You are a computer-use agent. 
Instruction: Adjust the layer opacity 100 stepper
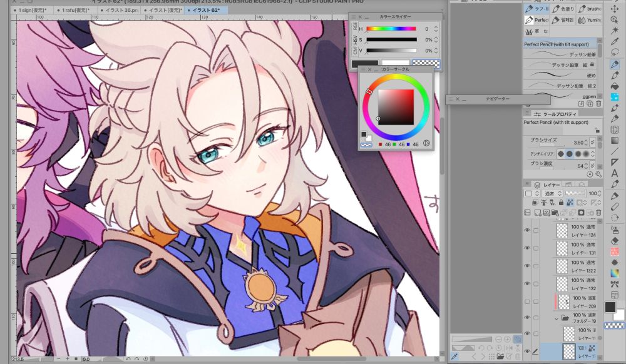599,193
